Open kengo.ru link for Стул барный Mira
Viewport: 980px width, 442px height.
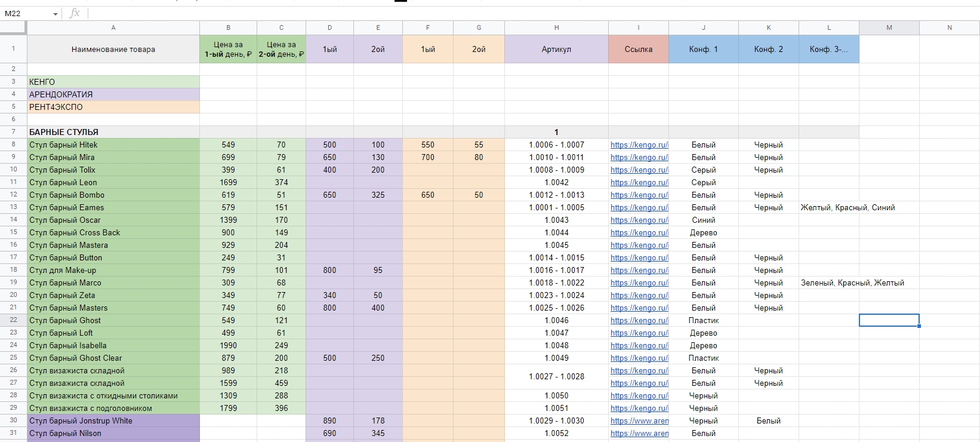click(x=639, y=157)
